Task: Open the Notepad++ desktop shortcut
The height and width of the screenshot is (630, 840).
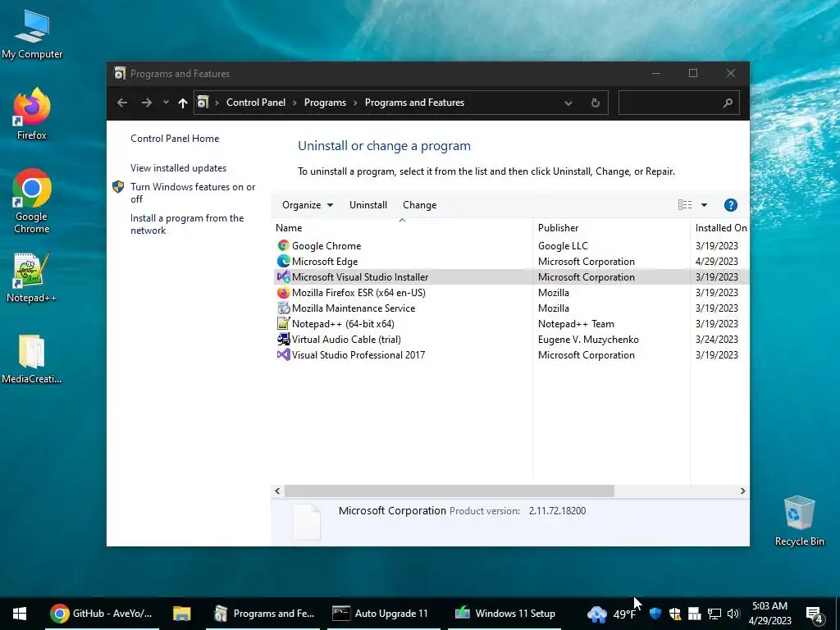Action: (32, 277)
